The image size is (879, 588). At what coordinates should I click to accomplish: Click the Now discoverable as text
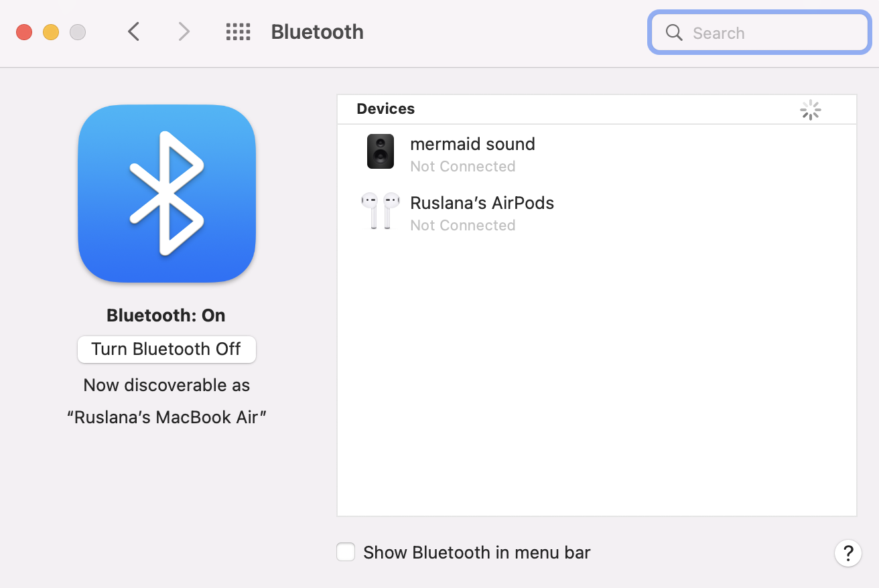pos(167,385)
